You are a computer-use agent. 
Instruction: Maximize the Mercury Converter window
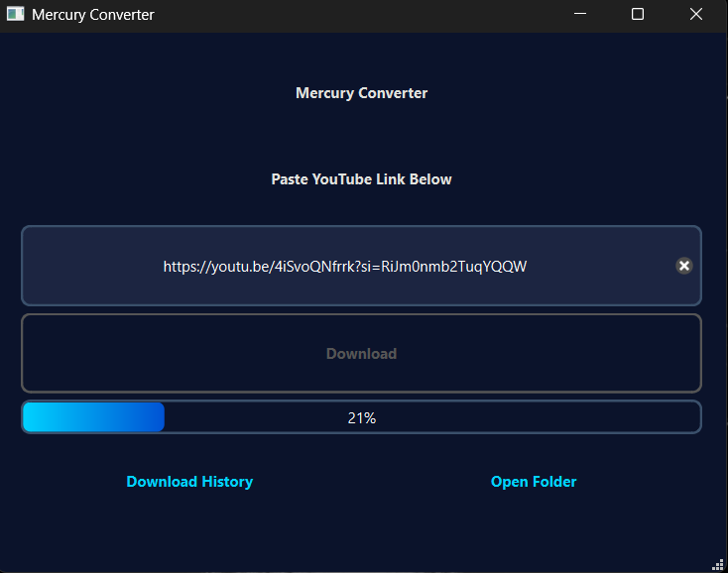tap(638, 14)
